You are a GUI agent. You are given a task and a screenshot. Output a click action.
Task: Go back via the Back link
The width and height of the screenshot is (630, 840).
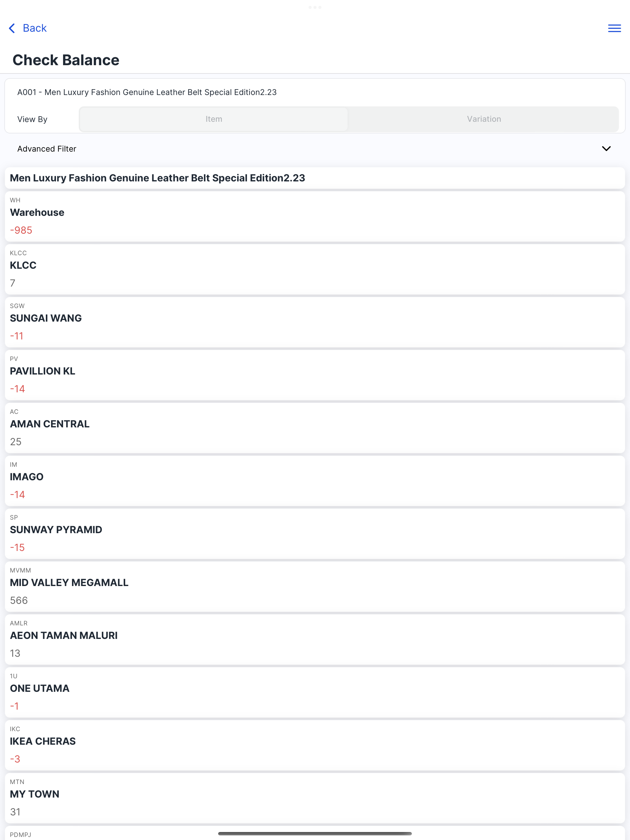[x=34, y=28]
